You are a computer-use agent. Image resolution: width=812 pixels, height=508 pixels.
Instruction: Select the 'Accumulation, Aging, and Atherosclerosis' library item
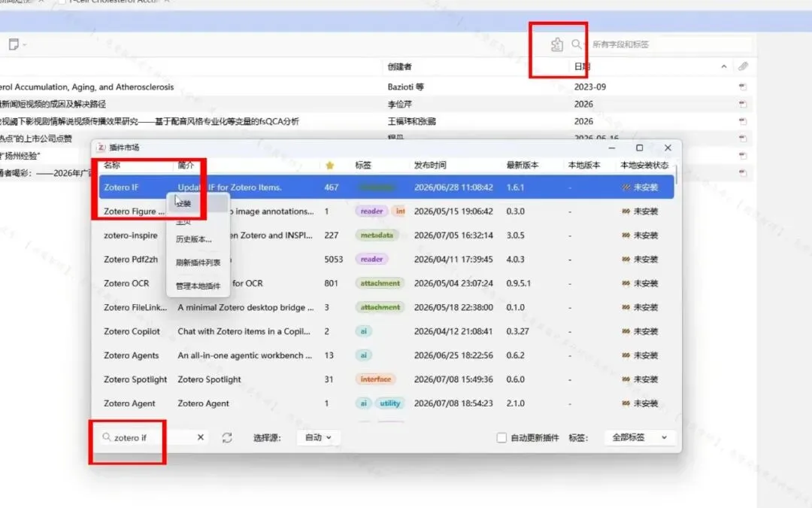(87, 87)
